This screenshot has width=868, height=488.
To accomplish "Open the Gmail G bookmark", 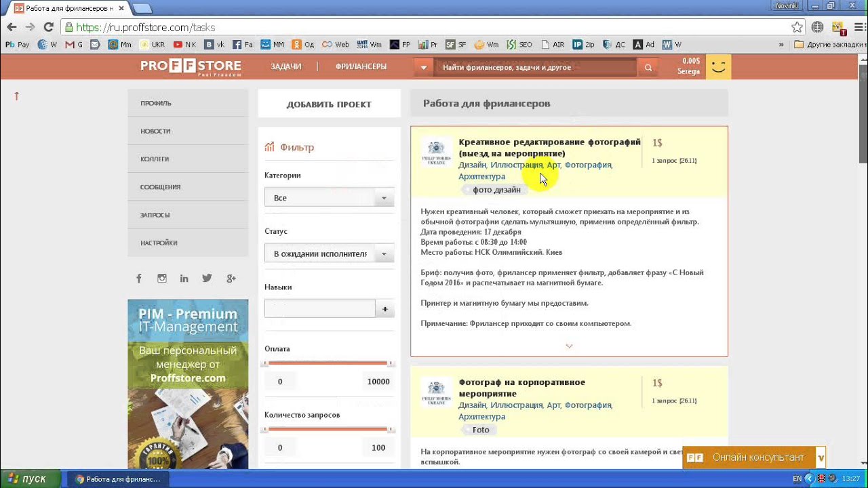I will pos(73,45).
